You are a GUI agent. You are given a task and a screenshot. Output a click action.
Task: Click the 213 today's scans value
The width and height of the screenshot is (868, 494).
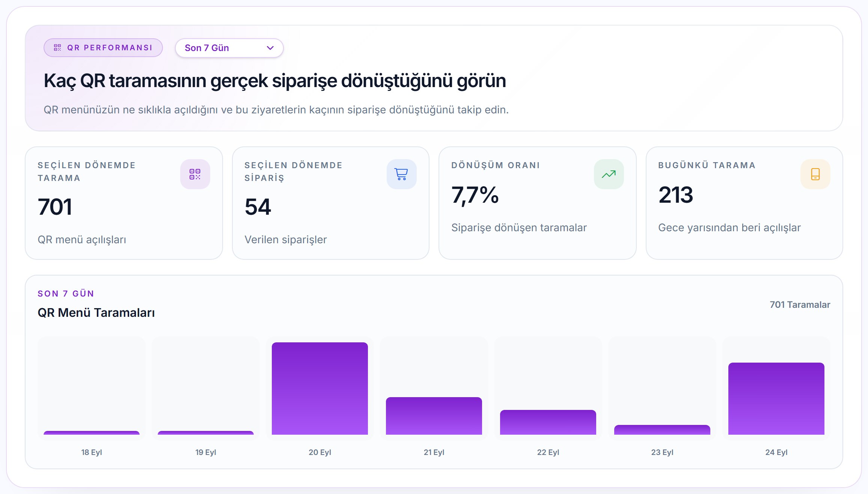click(676, 195)
